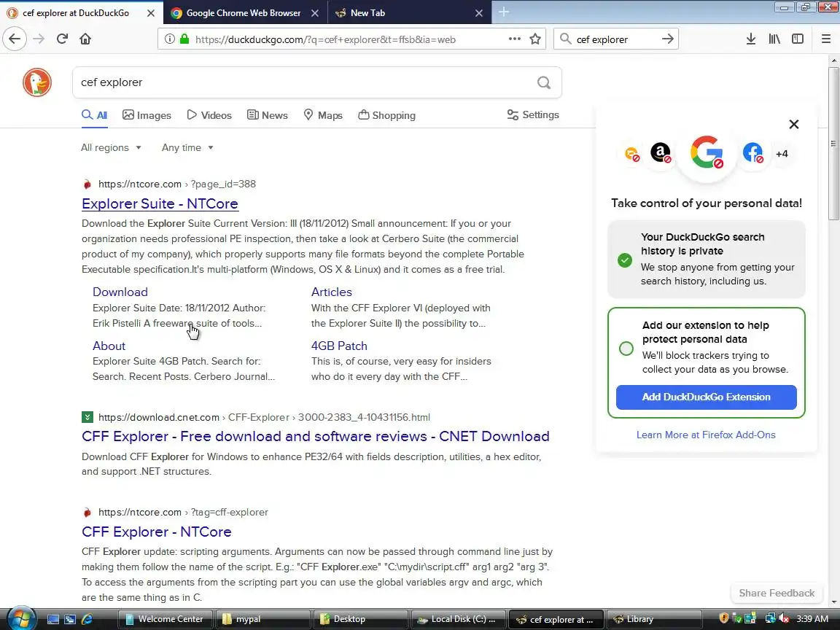Viewport: 840px width, 630px height.
Task: Submit the toolbar search with the arrow button
Action: (x=667, y=39)
